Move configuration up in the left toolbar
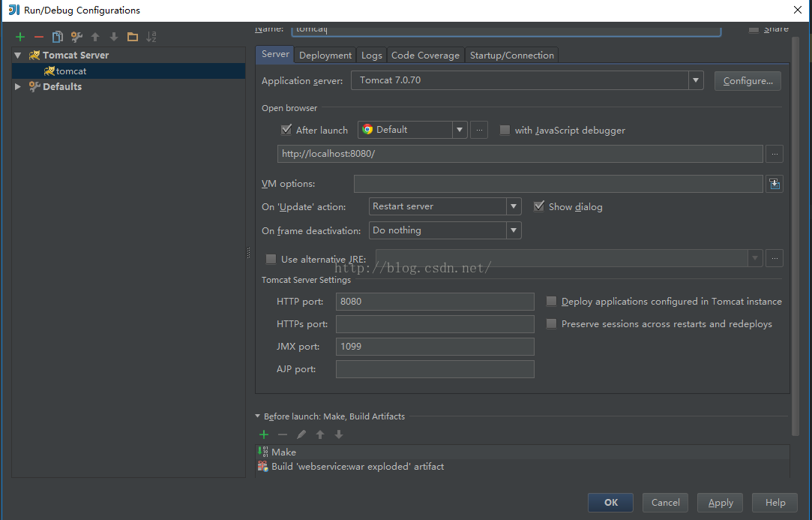Image resolution: width=812 pixels, height=520 pixels. tap(95, 37)
